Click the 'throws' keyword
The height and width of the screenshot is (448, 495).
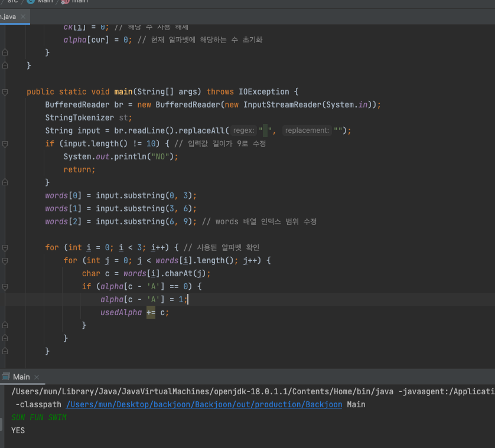pos(220,92)
